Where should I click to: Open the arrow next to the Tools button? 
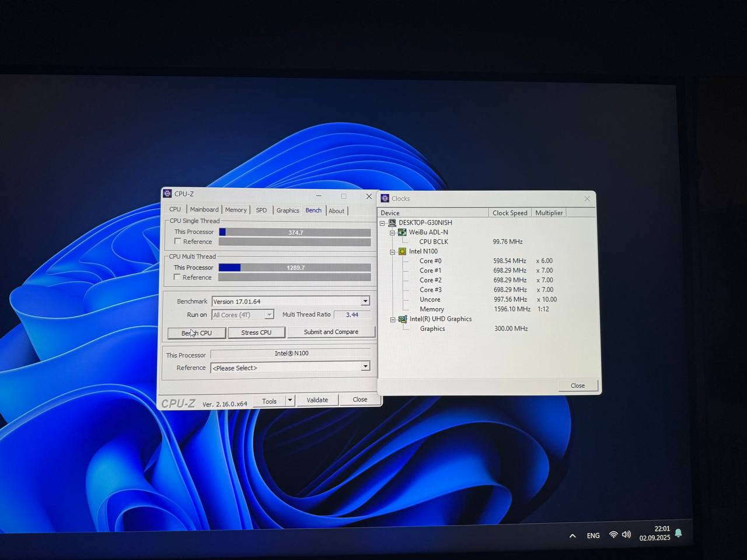(x=290, y=400)
